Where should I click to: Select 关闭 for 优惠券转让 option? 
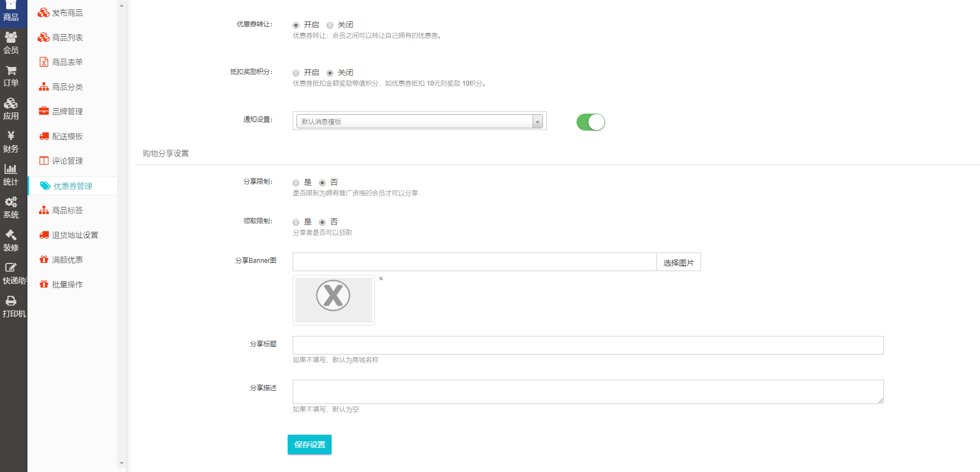[330, 25]
